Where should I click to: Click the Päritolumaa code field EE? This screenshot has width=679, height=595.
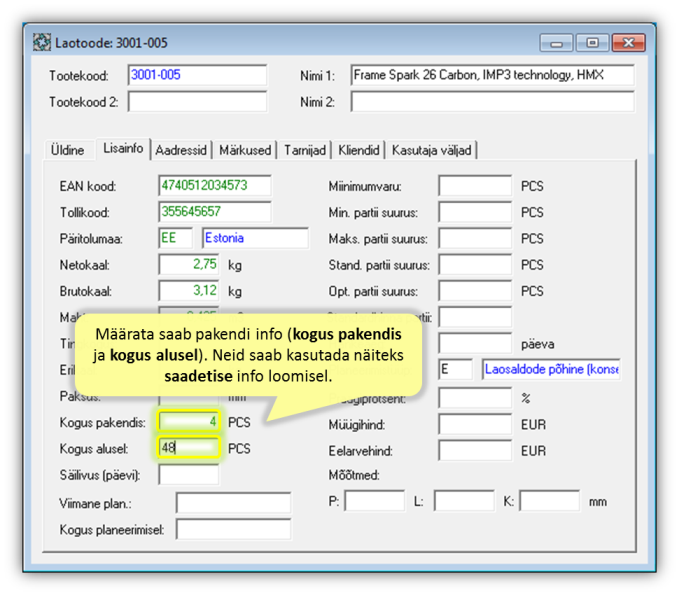(x=175, y=238)
